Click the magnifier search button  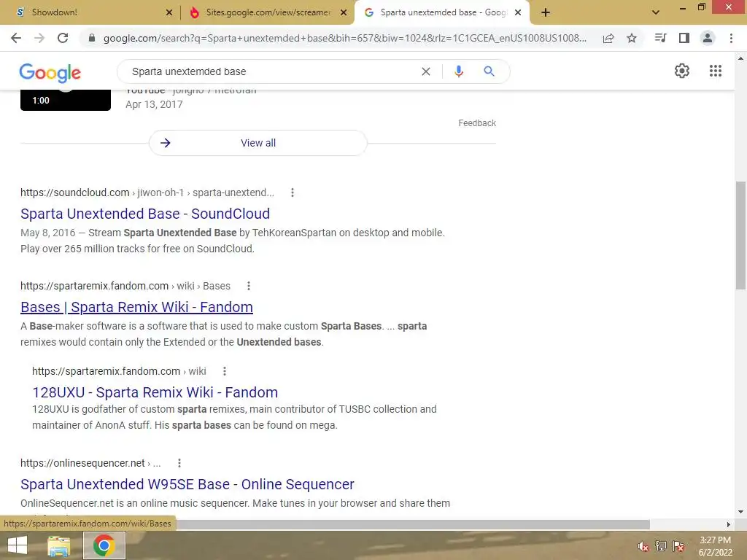(489, 71)
